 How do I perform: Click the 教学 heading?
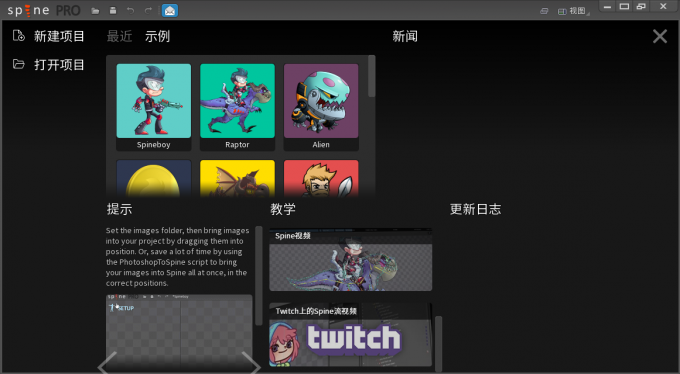point(283,209)
